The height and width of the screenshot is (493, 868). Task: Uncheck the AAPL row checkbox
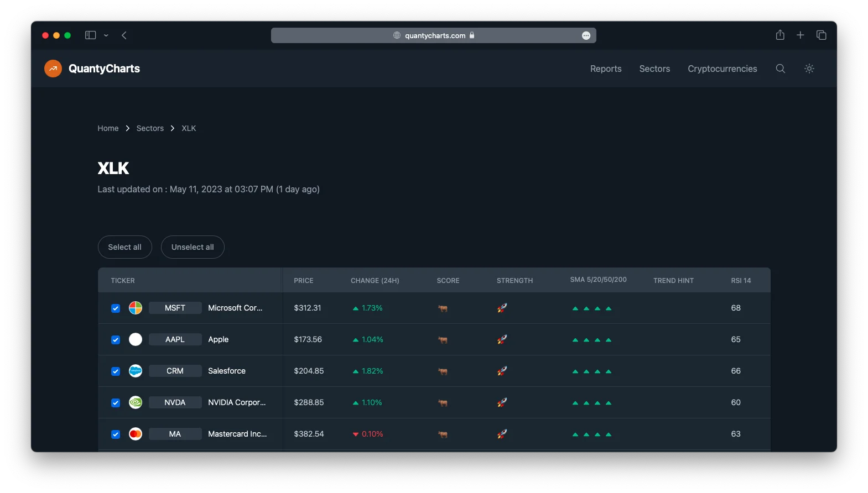pyautogui.click(x=116, y=340)
